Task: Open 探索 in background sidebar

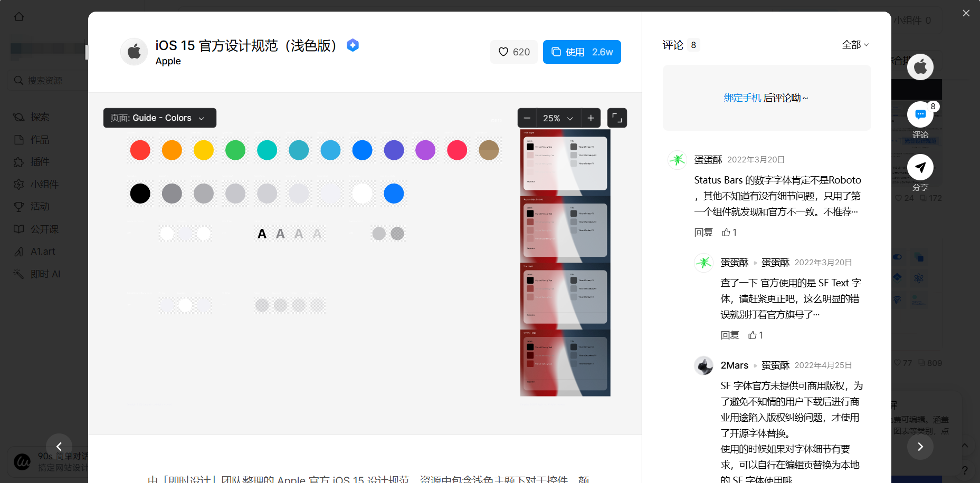Action: 32,117
